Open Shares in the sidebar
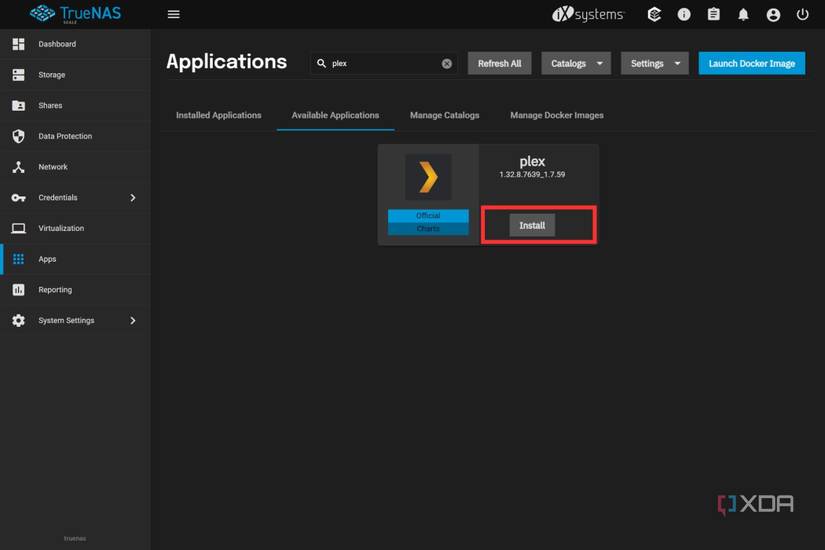This screenshot has width=825, height=550. click(75, 105)
